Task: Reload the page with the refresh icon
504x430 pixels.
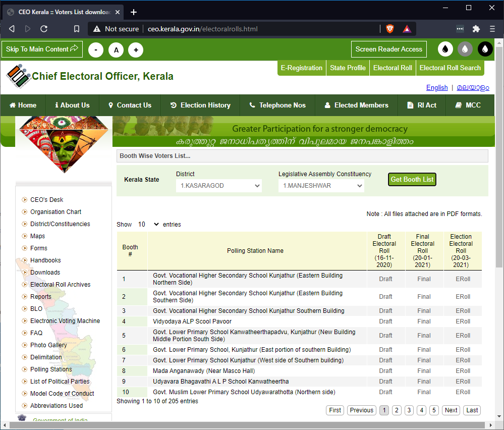Action: [44, 29]
